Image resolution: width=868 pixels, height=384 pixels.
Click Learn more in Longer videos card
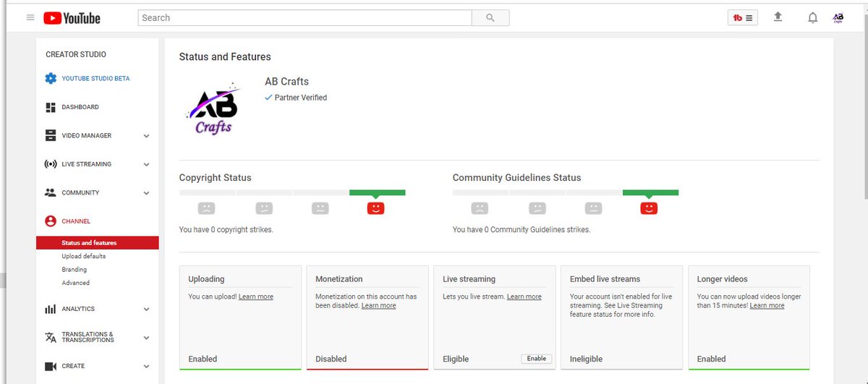point(767,305)
